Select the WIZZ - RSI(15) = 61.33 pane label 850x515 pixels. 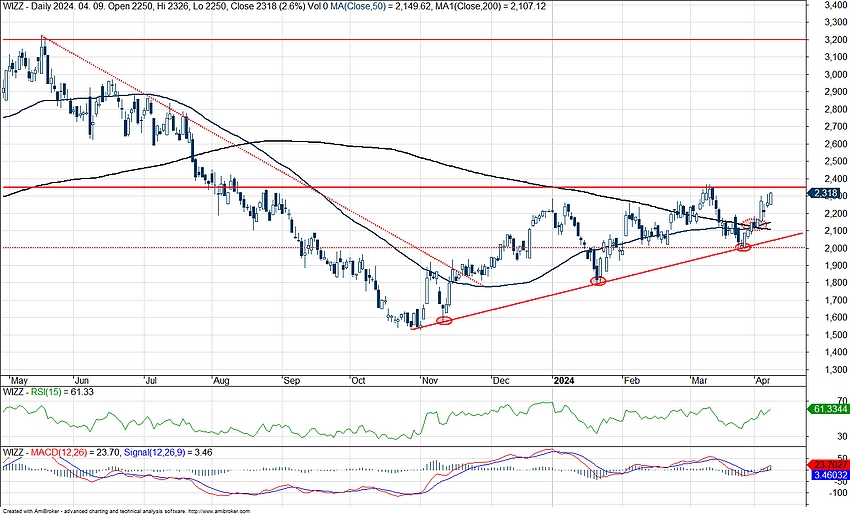(48, 391)
